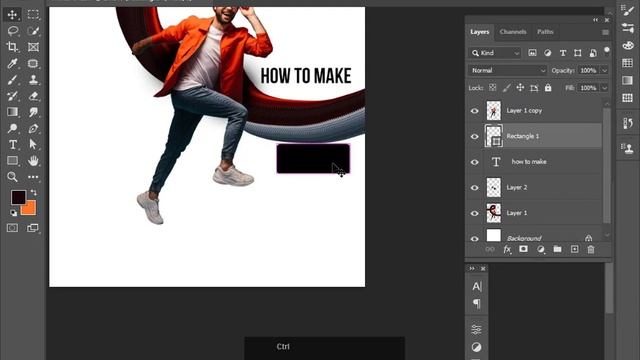Open the Edit Toolbar three-dots menu
This screenshot has width=640, height=360.
point(33,177)
